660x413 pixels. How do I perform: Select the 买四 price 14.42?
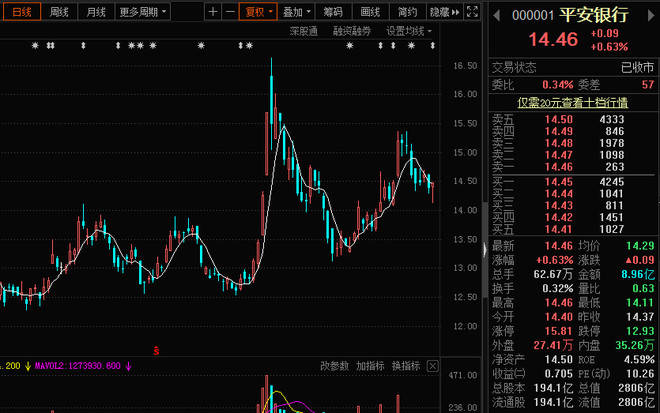559,217
